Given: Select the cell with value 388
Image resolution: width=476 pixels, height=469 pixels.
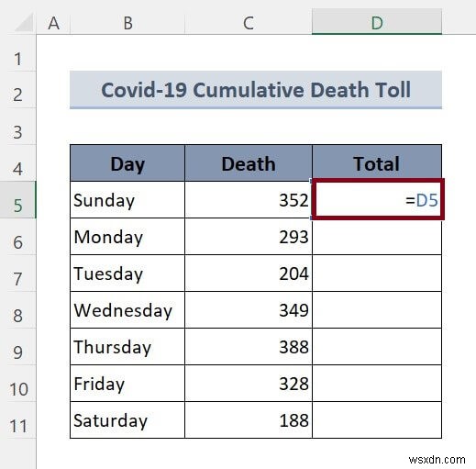Looking at the screenshot, I should pyautogui.click(x=249, y=347).
